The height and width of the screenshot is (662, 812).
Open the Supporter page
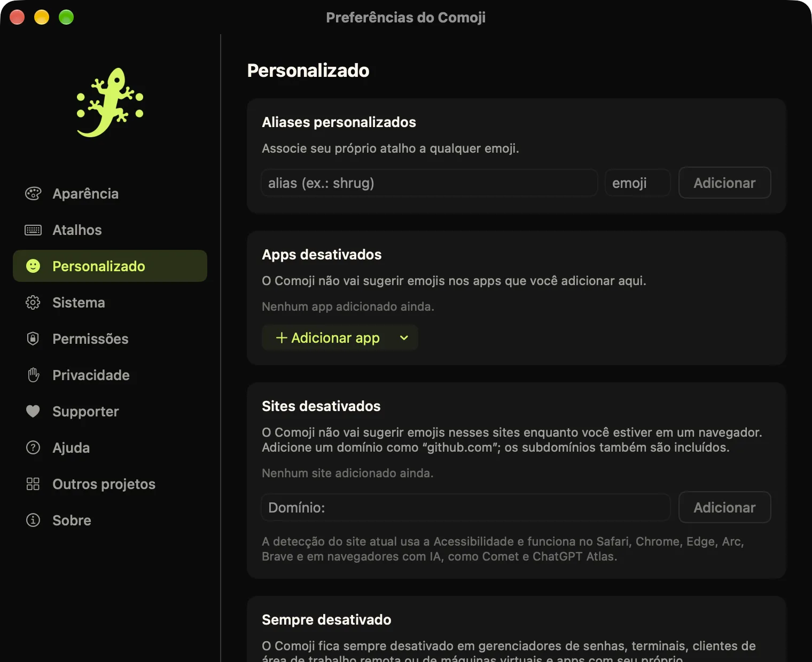[110, 411]
